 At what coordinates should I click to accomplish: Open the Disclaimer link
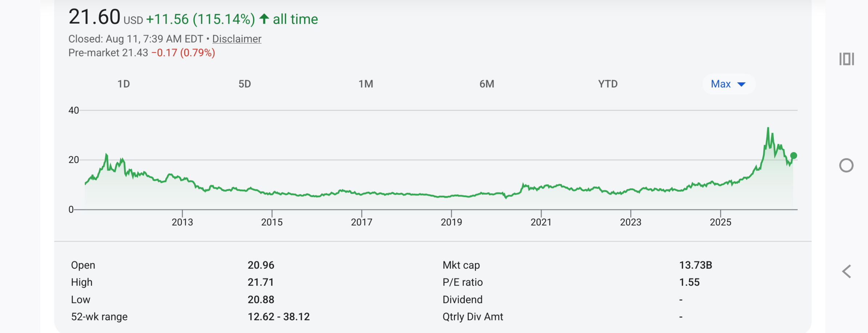237,39
